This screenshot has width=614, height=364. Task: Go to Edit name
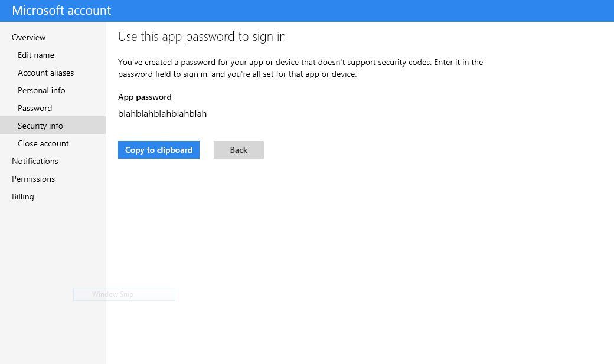pos(35,55)
